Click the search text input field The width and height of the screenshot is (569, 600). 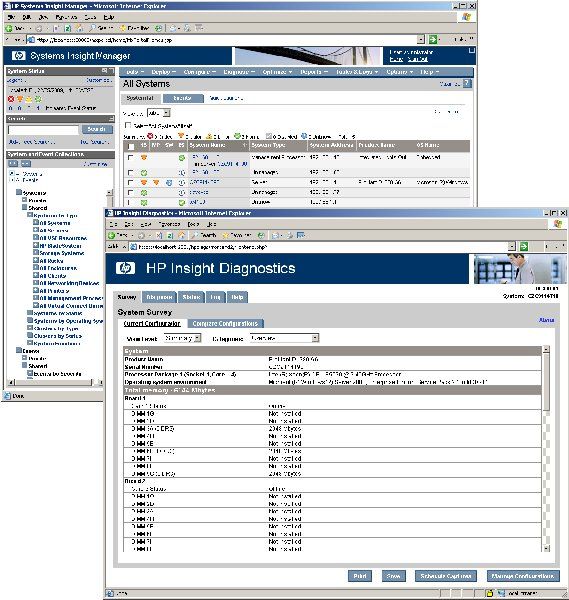coord(43,130)
